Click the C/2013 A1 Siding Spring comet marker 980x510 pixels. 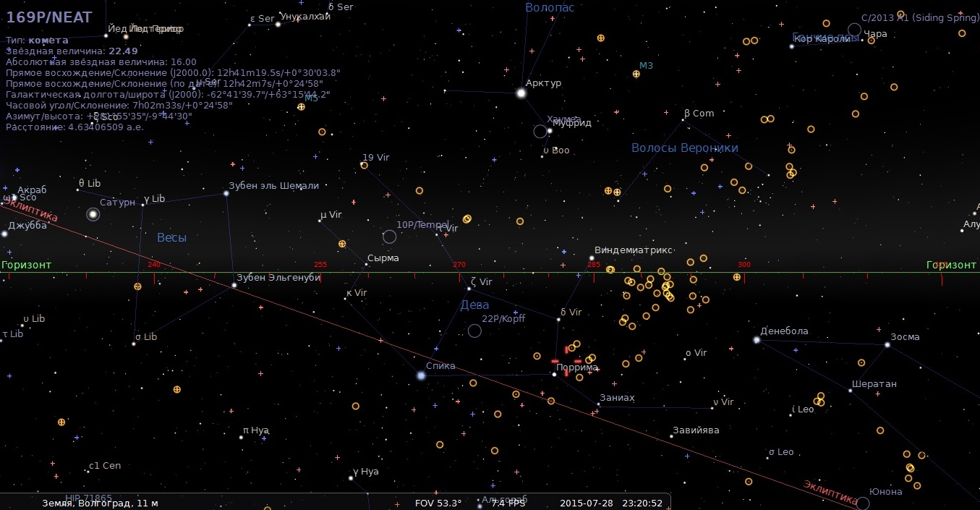coord(854,30)
